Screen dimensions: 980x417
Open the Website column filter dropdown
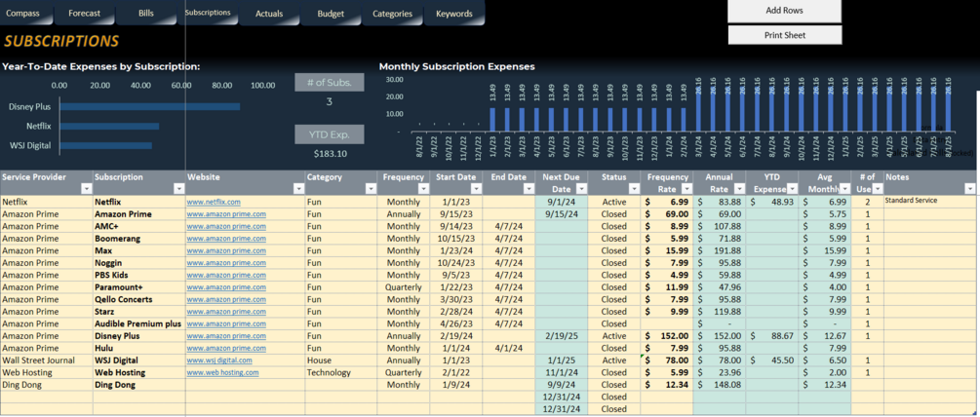[x=298, y=188]
